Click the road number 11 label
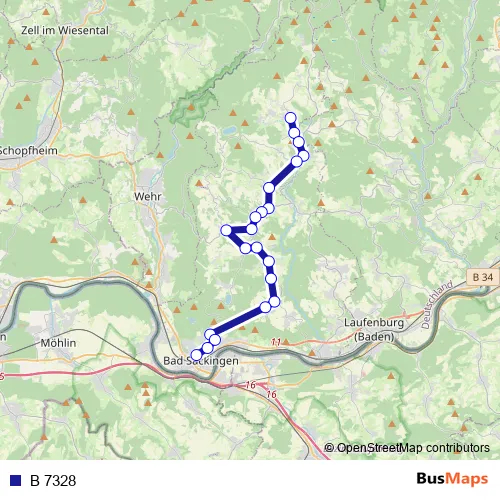 coord(276,342)
